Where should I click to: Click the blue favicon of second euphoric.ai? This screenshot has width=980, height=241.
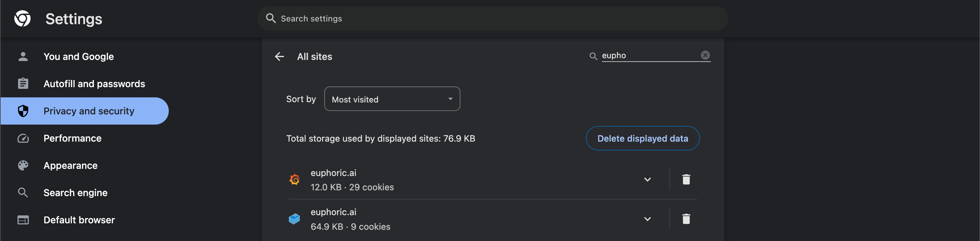point(294,219)
